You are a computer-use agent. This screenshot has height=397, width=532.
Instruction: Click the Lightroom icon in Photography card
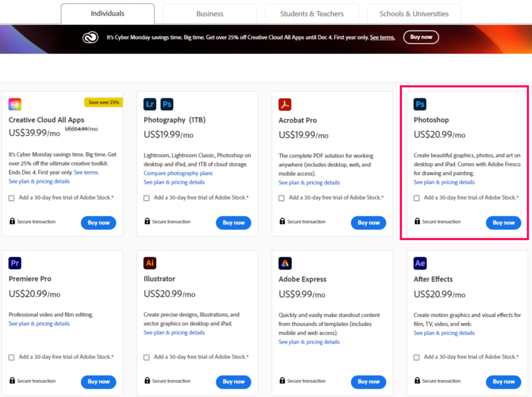click(150, 104)
